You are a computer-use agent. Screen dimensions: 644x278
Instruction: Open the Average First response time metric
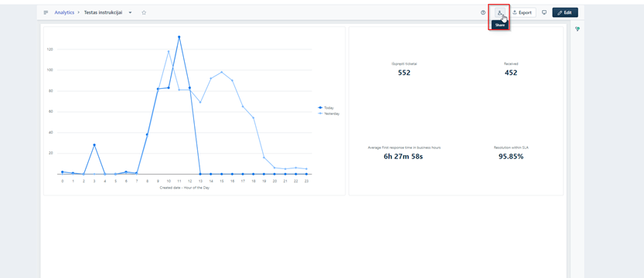[x=404, y=153]
